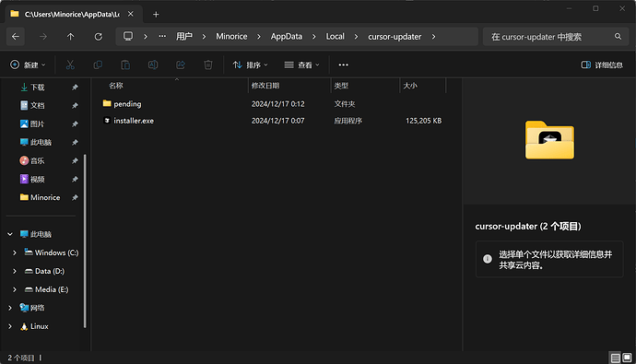Click pin icon next to 音乐
The image size is (636, 364).
[x=75, y=161]
